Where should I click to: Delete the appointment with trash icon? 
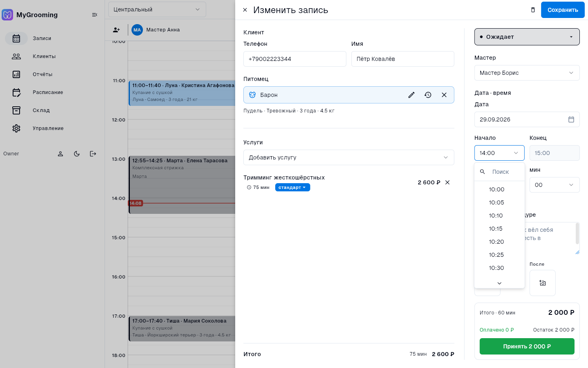tap(533, 10)
